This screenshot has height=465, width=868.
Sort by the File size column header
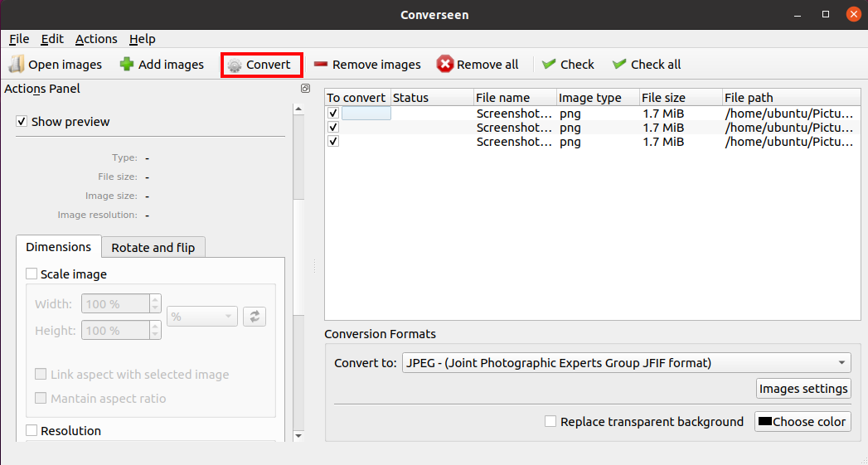coord(681,98)
